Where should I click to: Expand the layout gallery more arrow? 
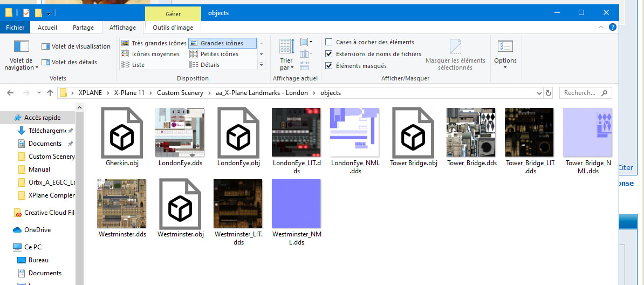[x=261, y=65]
